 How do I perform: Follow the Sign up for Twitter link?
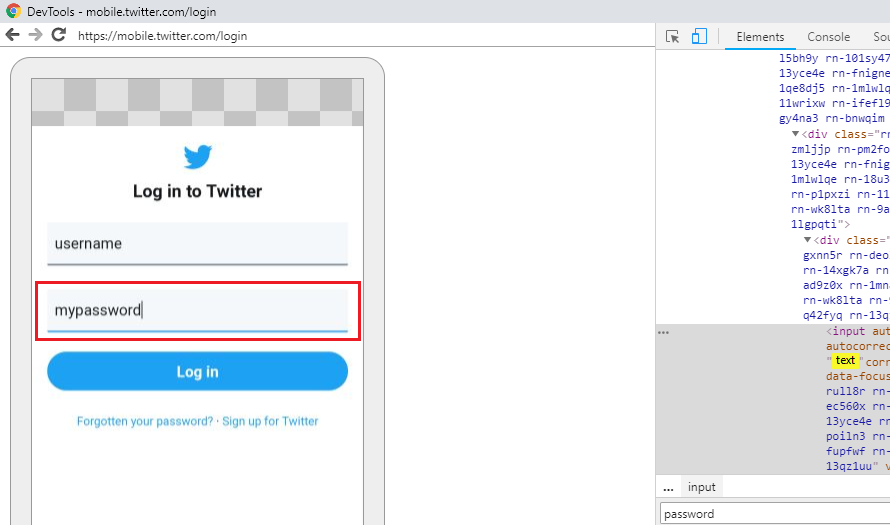[270, 422]
